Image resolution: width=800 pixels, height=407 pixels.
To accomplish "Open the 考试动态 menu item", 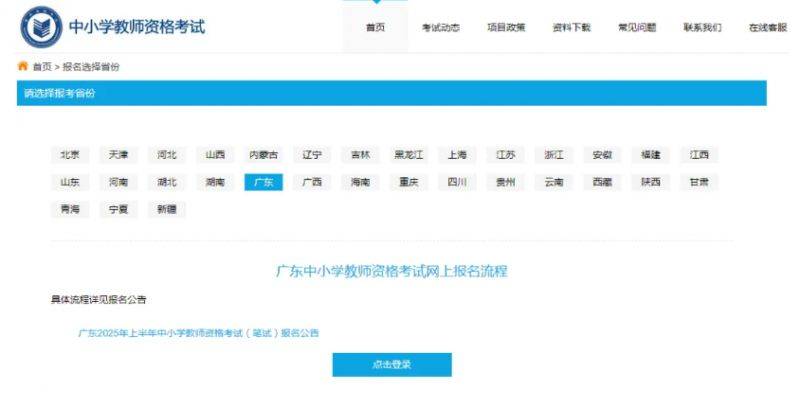I will coord(440,28).
